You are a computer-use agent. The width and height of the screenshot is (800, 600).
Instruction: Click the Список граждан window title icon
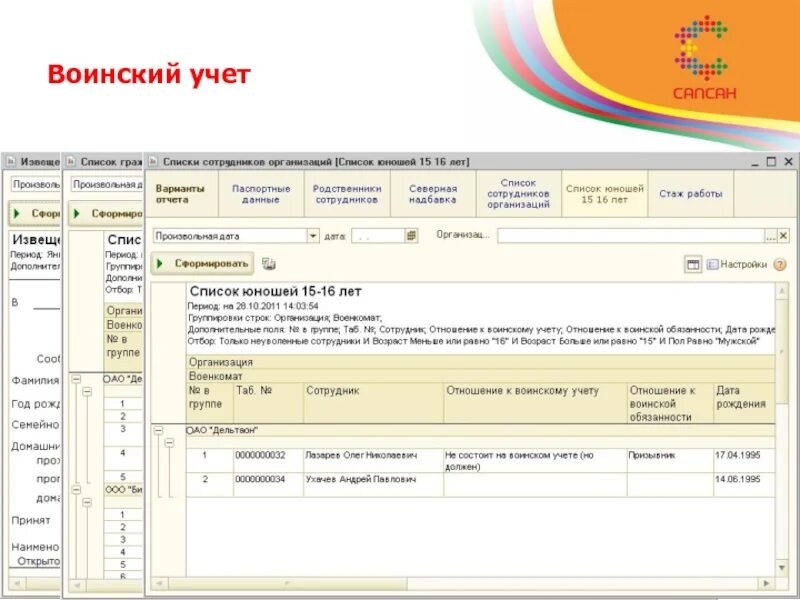pyautogui.click(x=71, y=162)
